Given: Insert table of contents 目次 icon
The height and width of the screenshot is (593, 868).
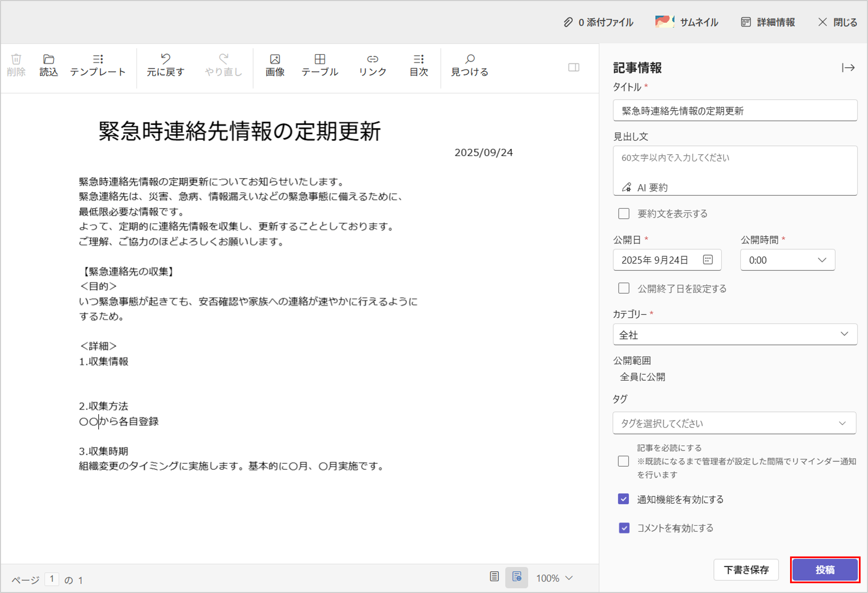Looking at the screenshot, I should 419,59.
